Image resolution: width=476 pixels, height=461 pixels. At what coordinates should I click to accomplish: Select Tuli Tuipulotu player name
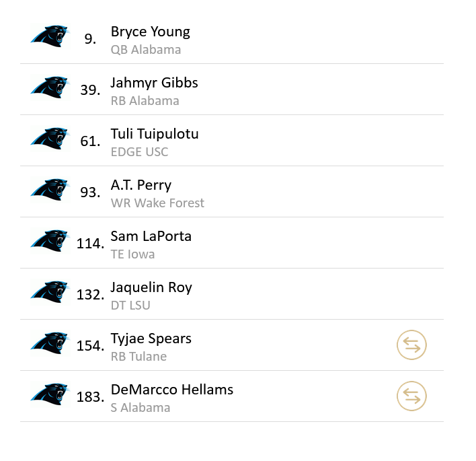[155, 134]
